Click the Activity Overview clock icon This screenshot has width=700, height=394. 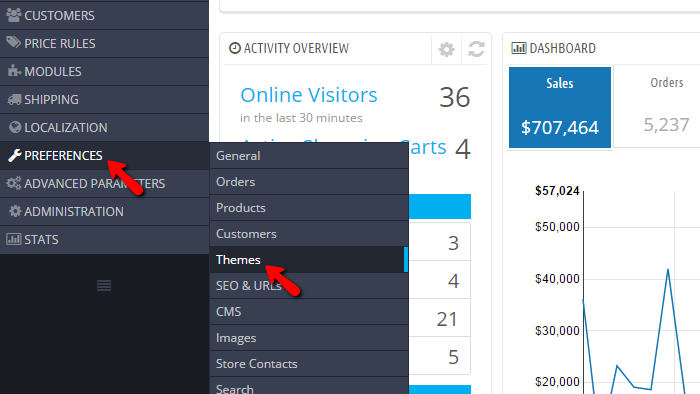235,48
